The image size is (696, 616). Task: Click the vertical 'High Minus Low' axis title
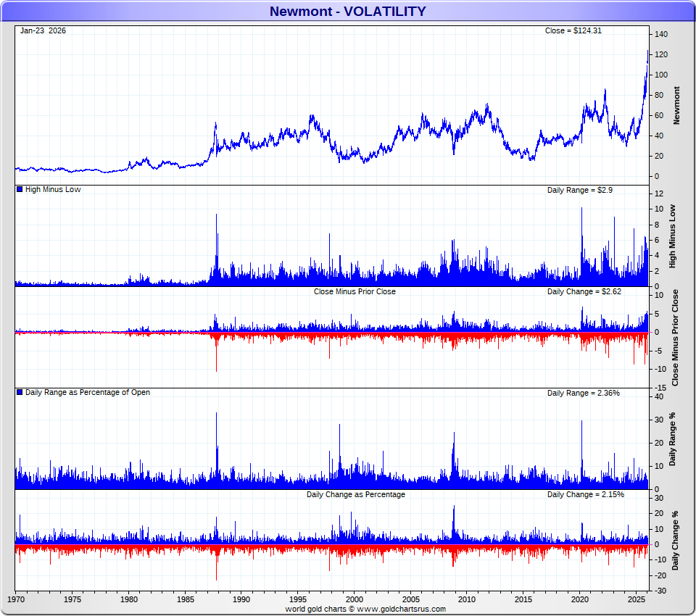coord(673,236)
